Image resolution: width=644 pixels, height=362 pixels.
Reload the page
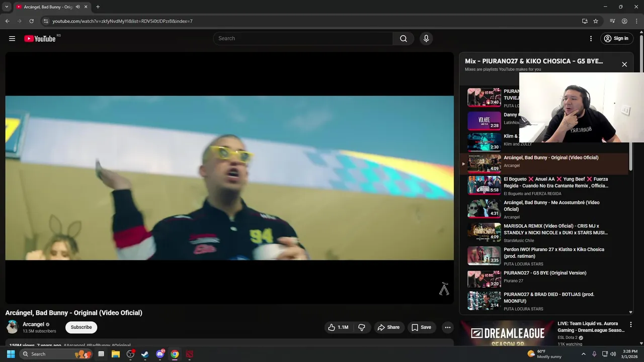31,21
